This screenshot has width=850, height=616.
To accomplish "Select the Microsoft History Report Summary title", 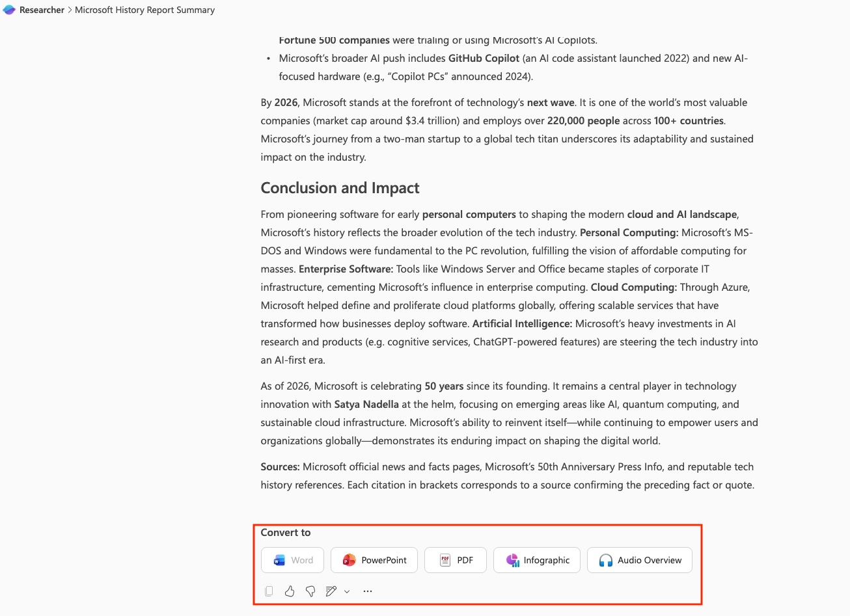I will click(144, 10).
